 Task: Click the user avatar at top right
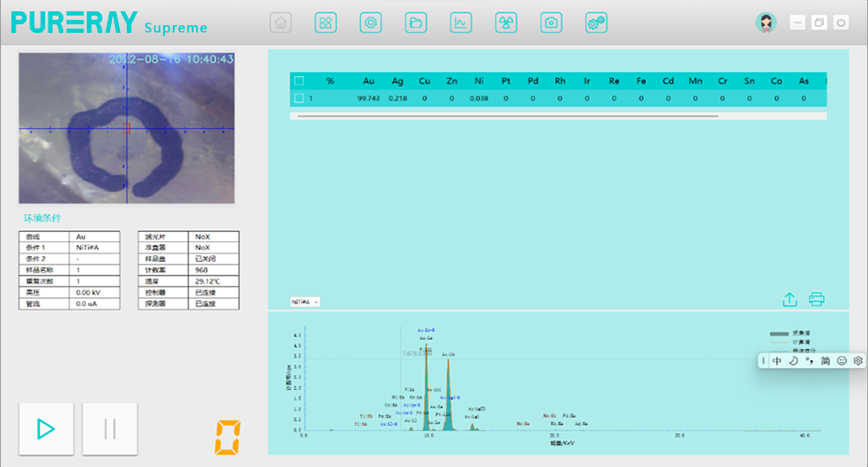766,23
